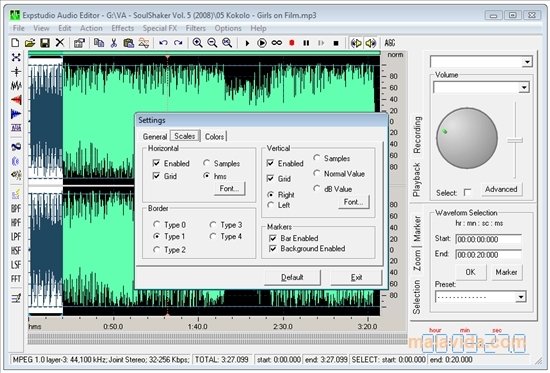Start recording with the red button
This screenshot has height=373, width=550.
291,43
